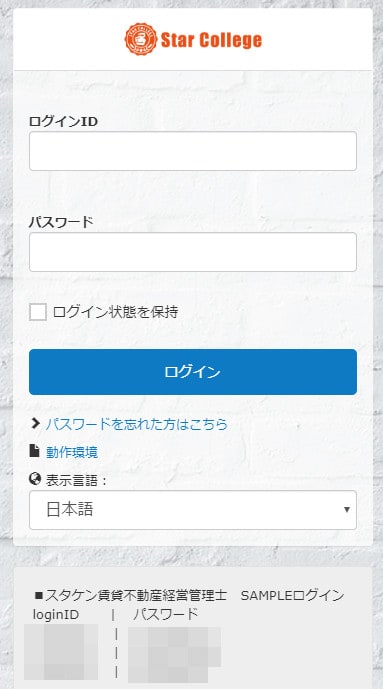Open the 動作環境 link
The height and width of the screenshot is (689, 383).
[x=72, y=452]
